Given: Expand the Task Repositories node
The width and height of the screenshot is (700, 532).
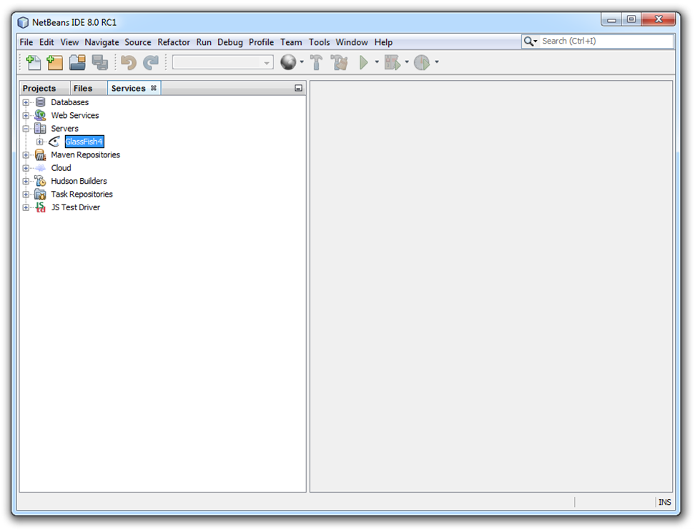Looking at the screenshot, I should (x=26, y=194).
